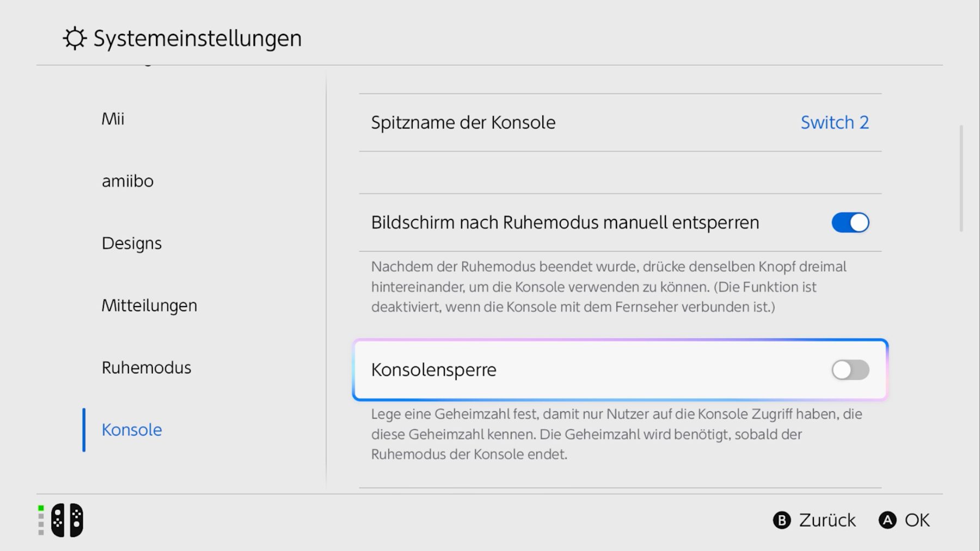This screenshot has width=980, height=551.
Task: Open the Mii settings section
Action: 113,119
